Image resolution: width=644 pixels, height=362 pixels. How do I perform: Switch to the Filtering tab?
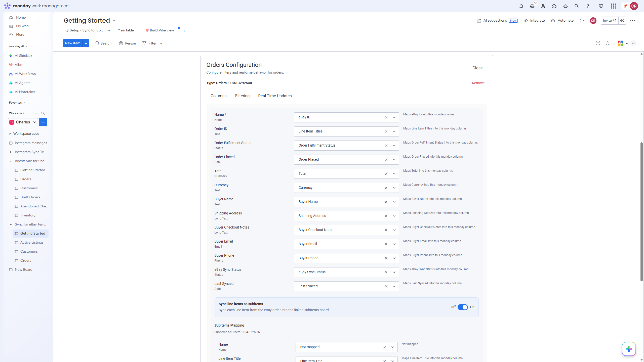coord(242,96)
